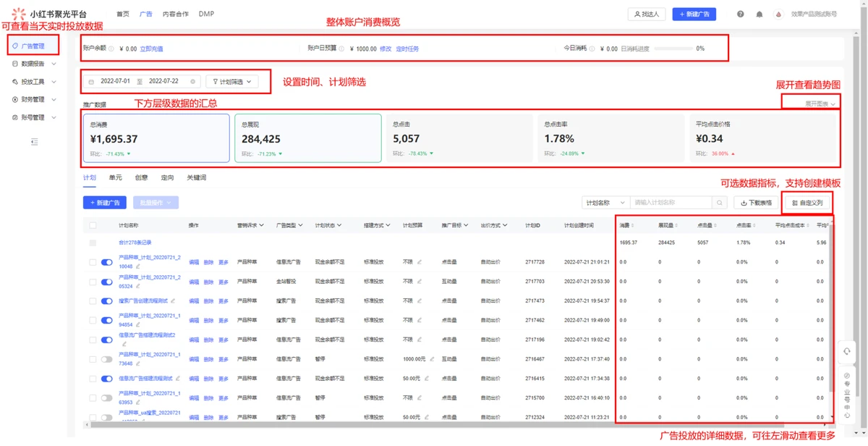Enable the switch on the 1000.00元 budget plan row
Viewport: 868px width, 446px height.
[106, 359]
